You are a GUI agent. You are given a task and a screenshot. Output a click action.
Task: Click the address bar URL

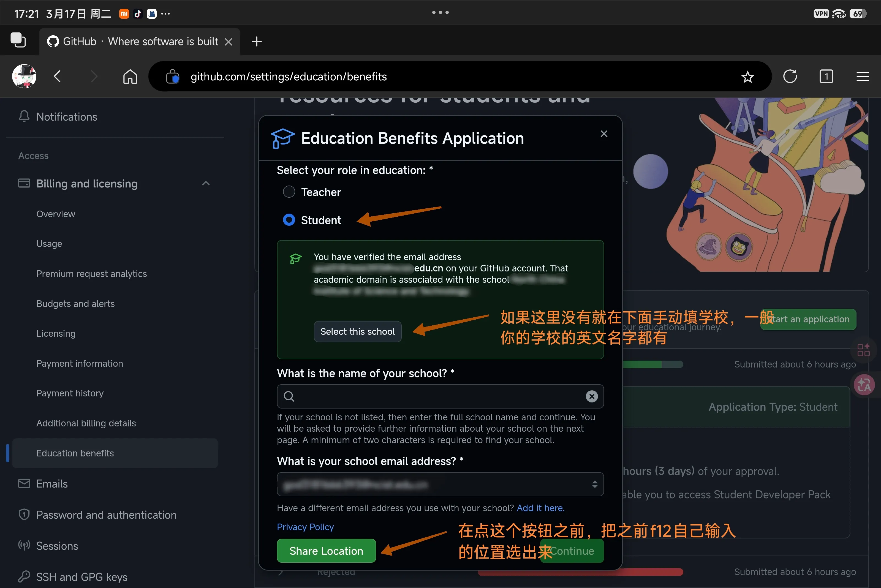[x=289, y=77]
